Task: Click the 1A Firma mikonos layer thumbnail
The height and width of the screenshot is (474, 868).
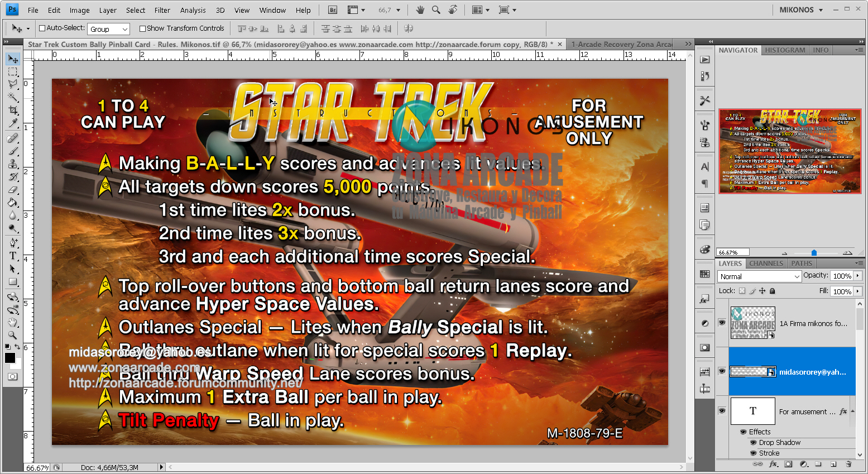Action: (753, 323)
